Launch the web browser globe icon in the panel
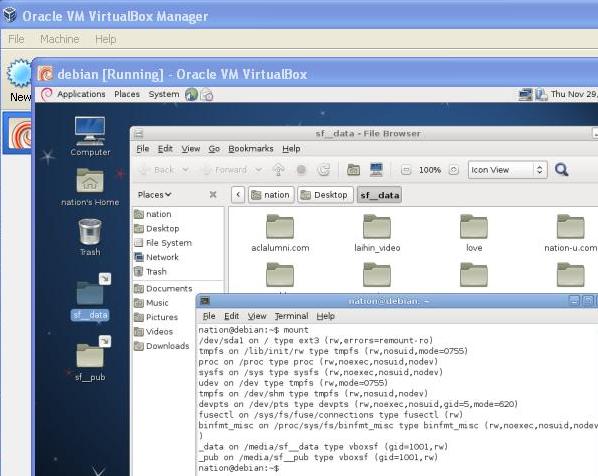Screen dimensions: 598x476 [x=191, y=94]
